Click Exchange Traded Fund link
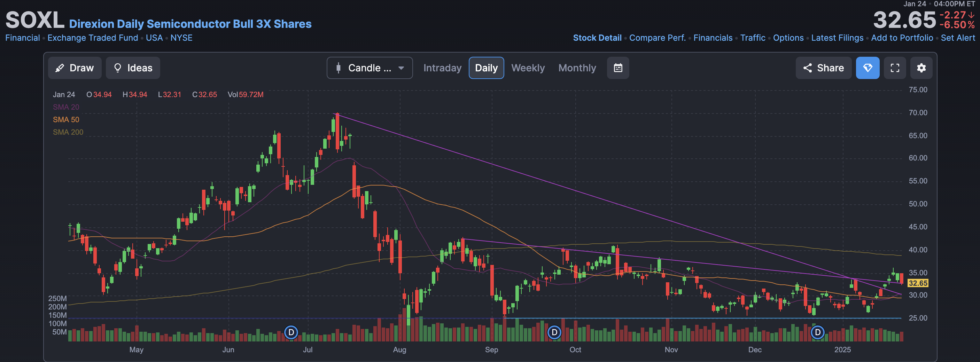980x362 pixels. coord(92,38)
